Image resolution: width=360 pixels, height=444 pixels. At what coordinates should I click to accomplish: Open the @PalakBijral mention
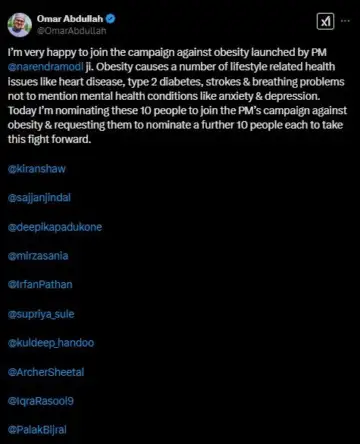(x=37, y=430)
